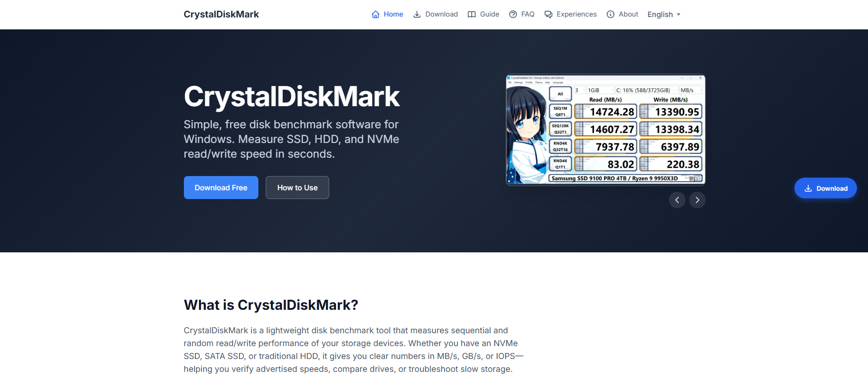This screenshot has height=376, width=868.
Task: Open the Home nav link
Action: (387, 14)
